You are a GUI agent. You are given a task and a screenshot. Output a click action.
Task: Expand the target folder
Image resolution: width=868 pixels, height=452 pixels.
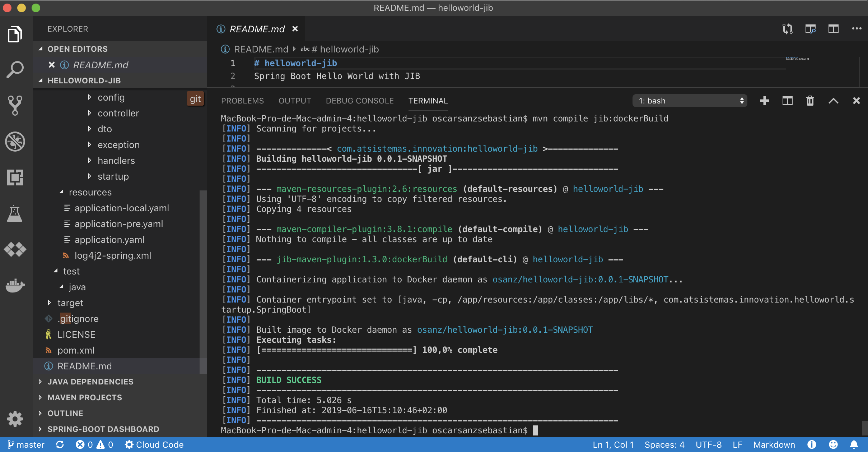(70, 303)
